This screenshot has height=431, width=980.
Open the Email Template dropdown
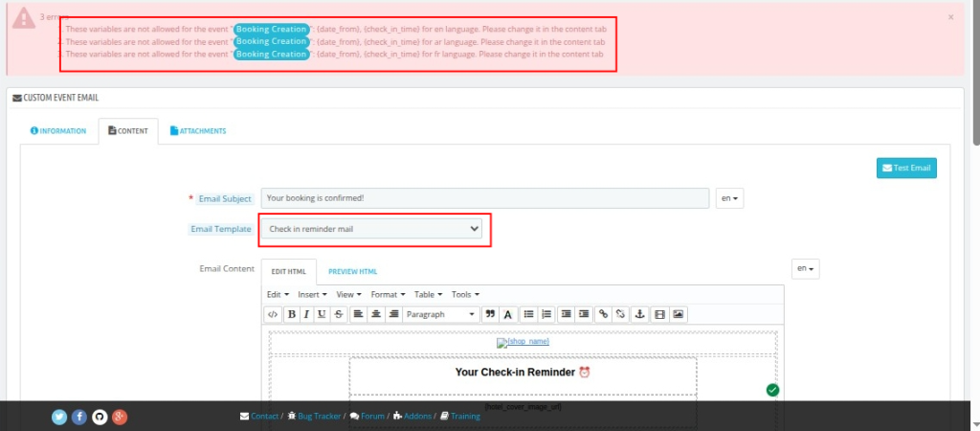coord(374,229)
